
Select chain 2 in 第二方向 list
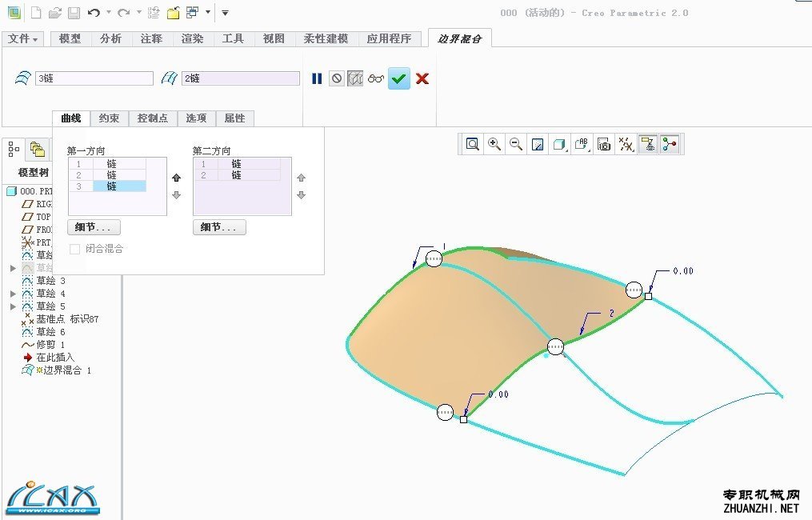click(x=237, y=175)
